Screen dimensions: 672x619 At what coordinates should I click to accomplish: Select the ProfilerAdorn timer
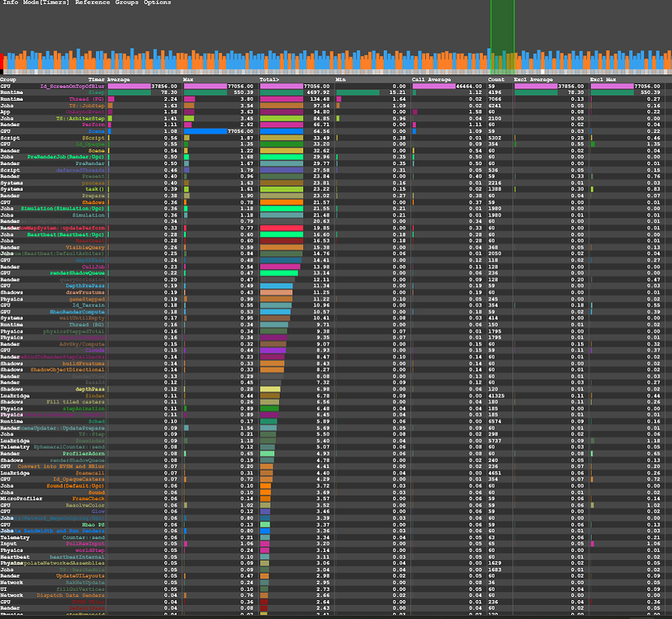click(x=83, y=454)
